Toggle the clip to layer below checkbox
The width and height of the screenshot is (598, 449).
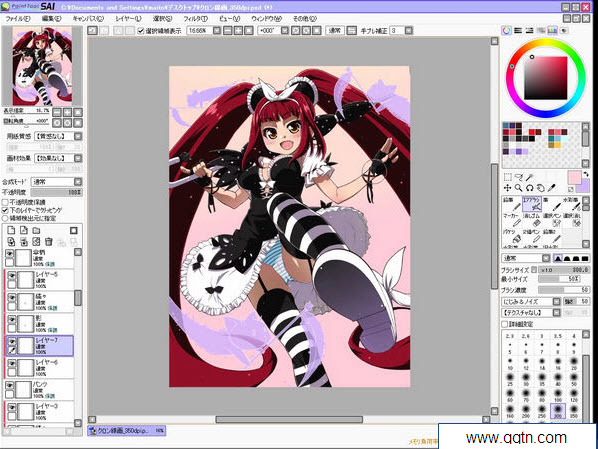[x=5, y=210]
